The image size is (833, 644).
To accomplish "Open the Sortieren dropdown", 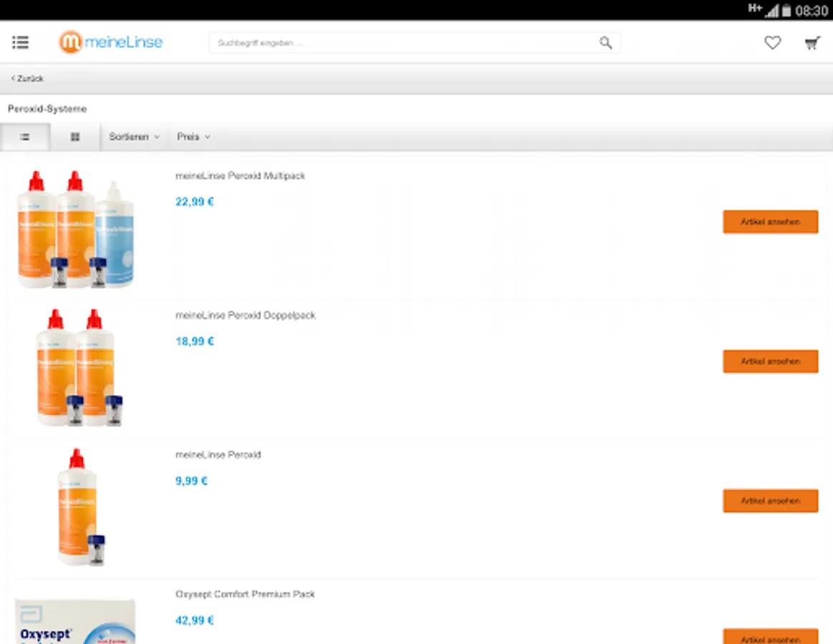I will [134, 137].
